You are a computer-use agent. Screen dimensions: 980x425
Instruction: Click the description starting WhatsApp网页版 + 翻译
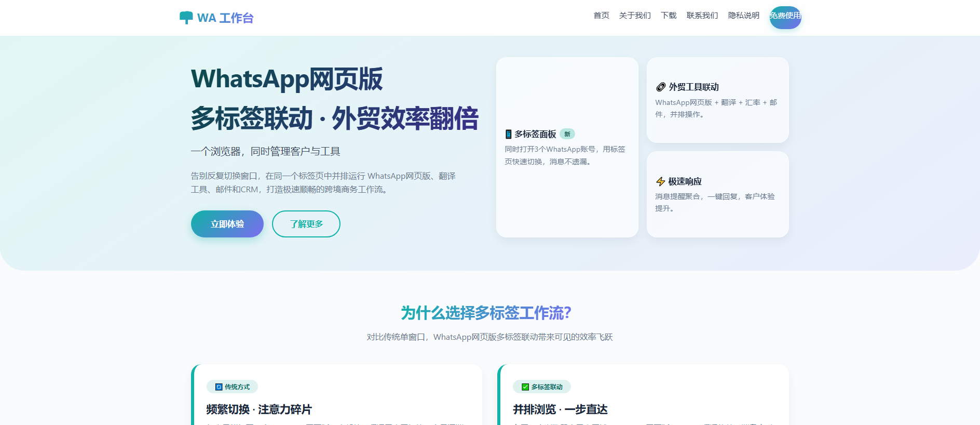point(716,108)
